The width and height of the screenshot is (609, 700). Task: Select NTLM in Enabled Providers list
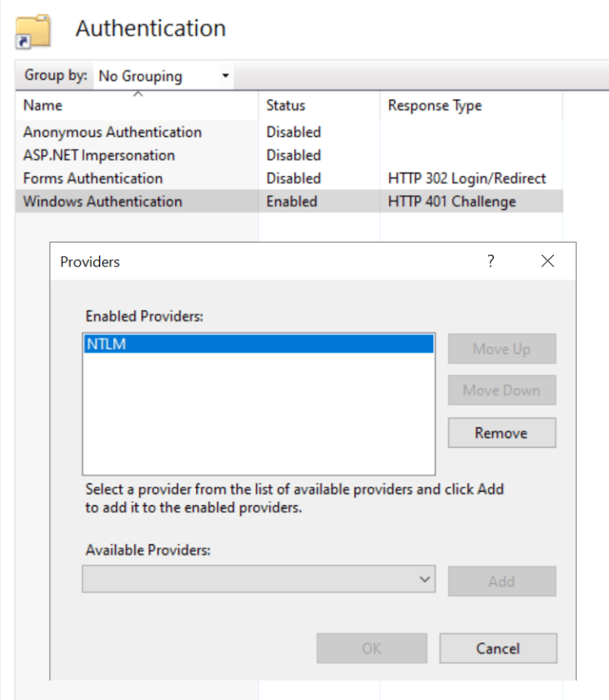pos(259,344)
